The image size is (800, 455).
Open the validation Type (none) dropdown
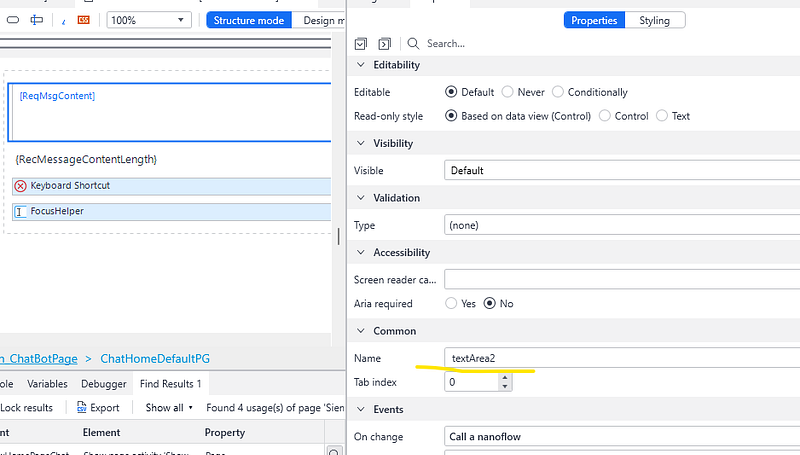point(622,225)
